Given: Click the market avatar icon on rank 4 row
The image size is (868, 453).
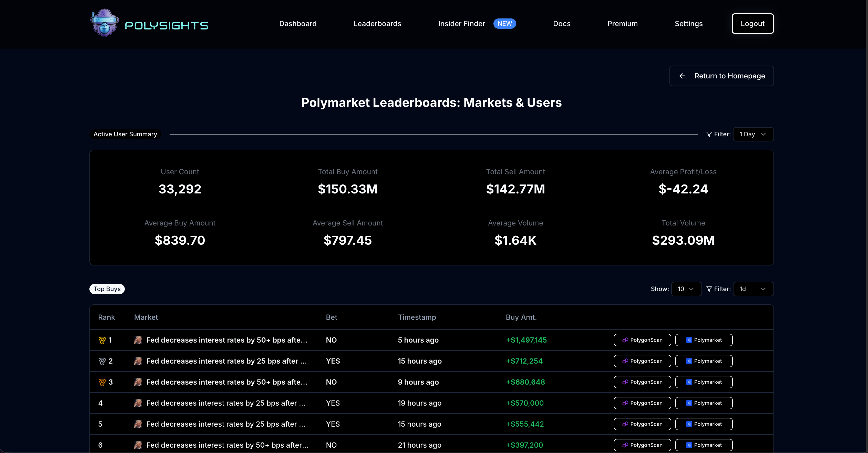Looking at the screenshot, I should [138, 403].
